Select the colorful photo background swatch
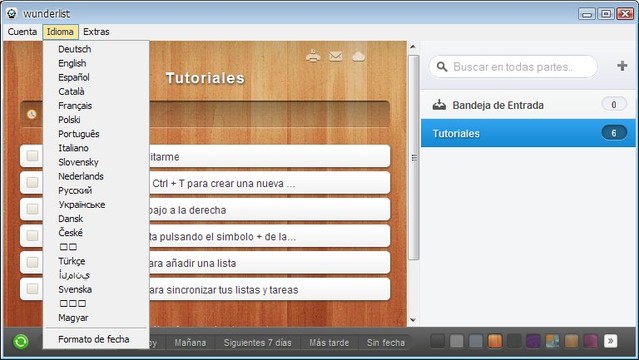 click(x=552, y=341)
